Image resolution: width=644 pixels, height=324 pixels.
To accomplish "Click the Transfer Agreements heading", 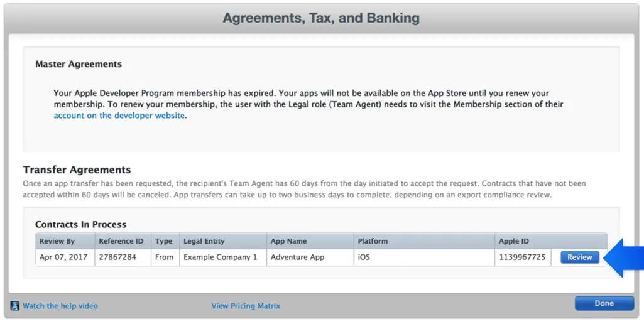I will point(77,170).
